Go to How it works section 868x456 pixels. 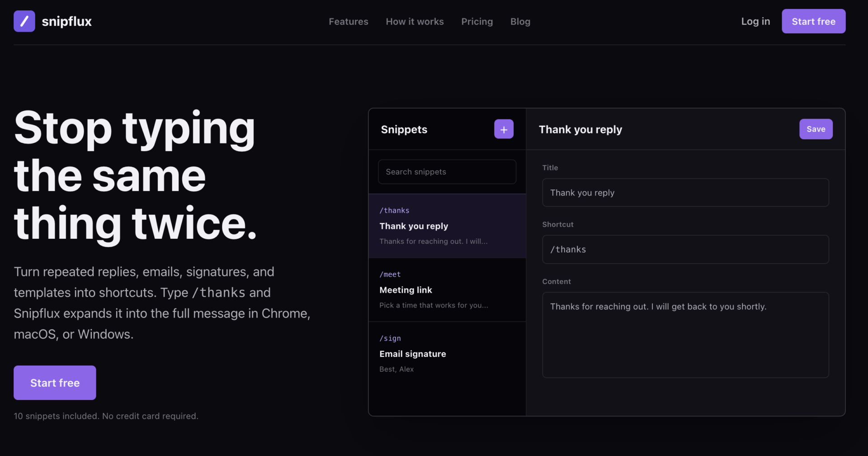(x=415, y=21)
